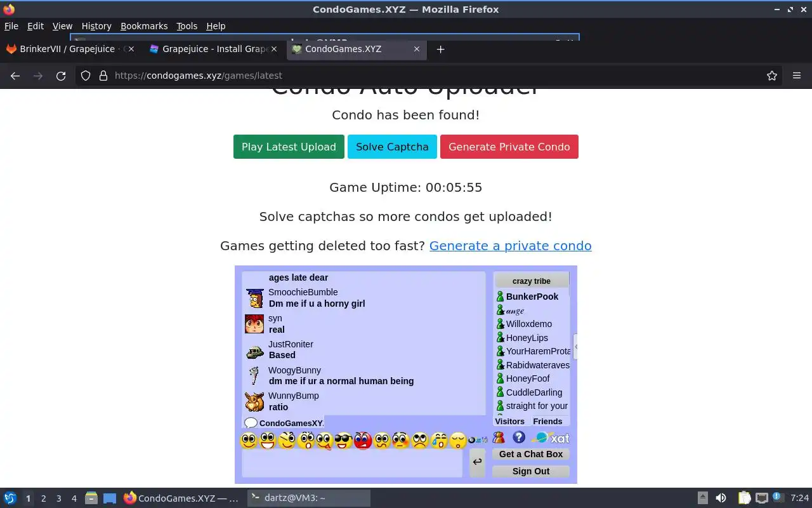Screen dimensions: 812x508
Task: Insert the smiling face emoji
Action: tap(249, 440)
